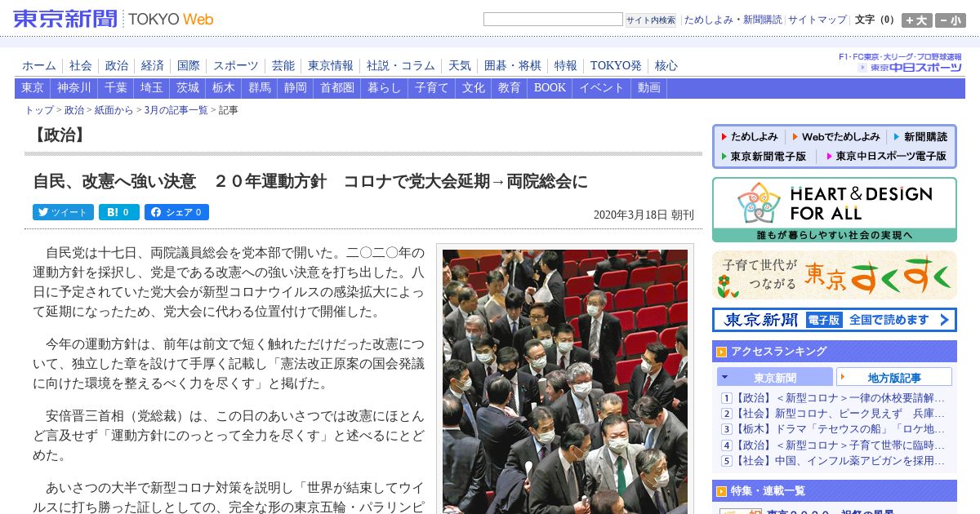The height and width of the screenshot is (514, 980).
Task: Follow the 紙面から breadcrumb link
Action: click(114, 110)
